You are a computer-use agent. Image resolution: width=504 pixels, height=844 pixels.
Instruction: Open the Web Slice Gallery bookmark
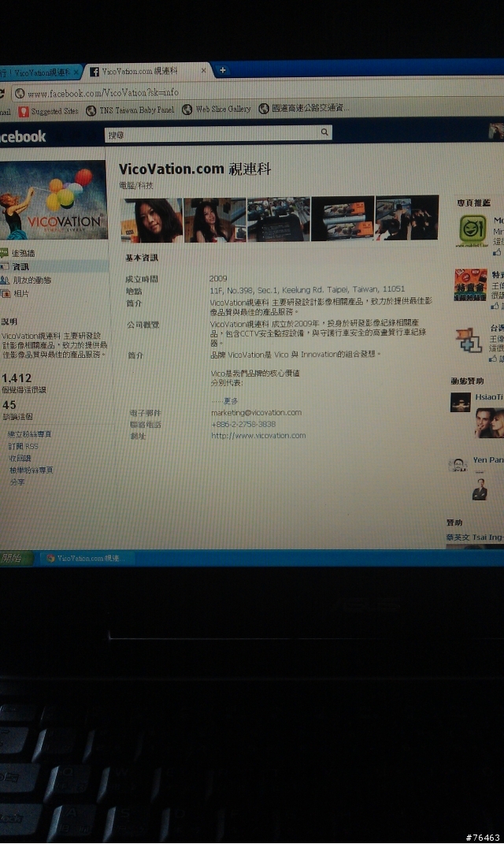coord(217,110)
